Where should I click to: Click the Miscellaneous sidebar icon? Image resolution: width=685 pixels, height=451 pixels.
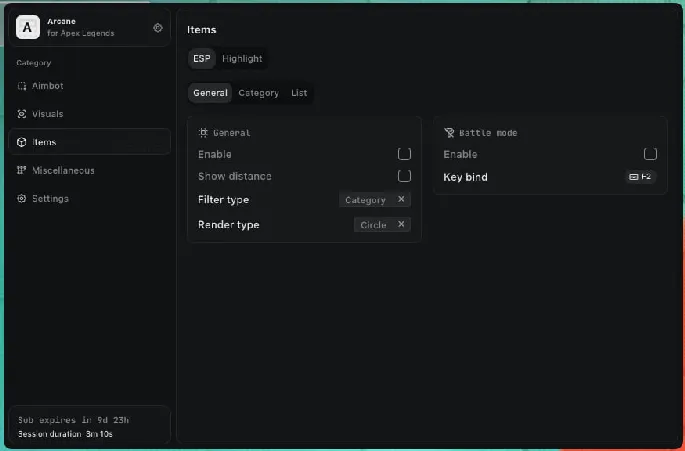tap(22, 170)
